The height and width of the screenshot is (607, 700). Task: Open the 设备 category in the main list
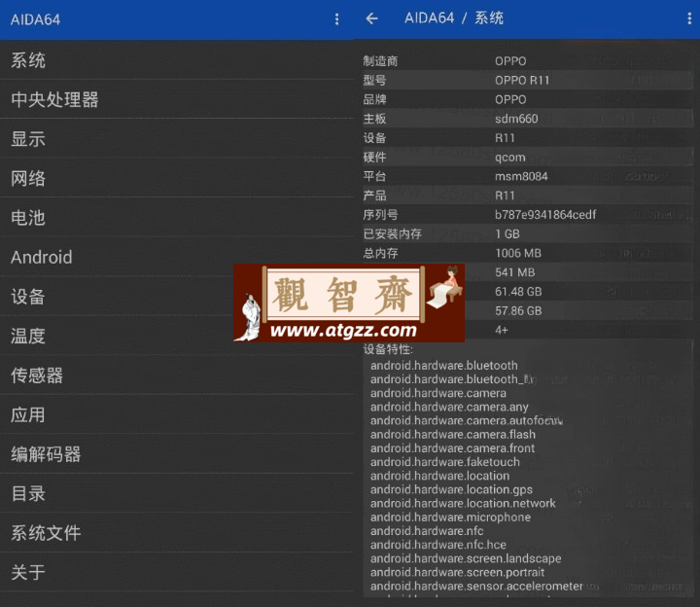(x=177, y=297)
